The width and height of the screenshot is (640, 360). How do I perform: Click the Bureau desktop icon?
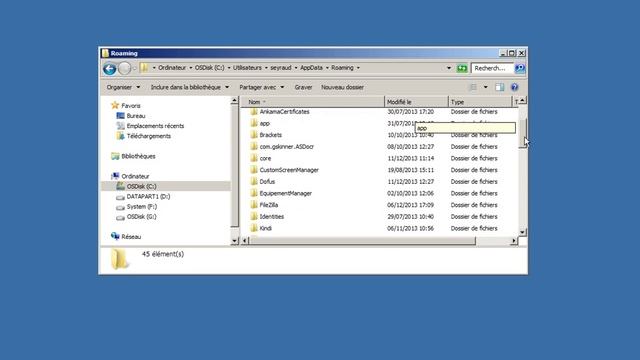pos(120,116)
